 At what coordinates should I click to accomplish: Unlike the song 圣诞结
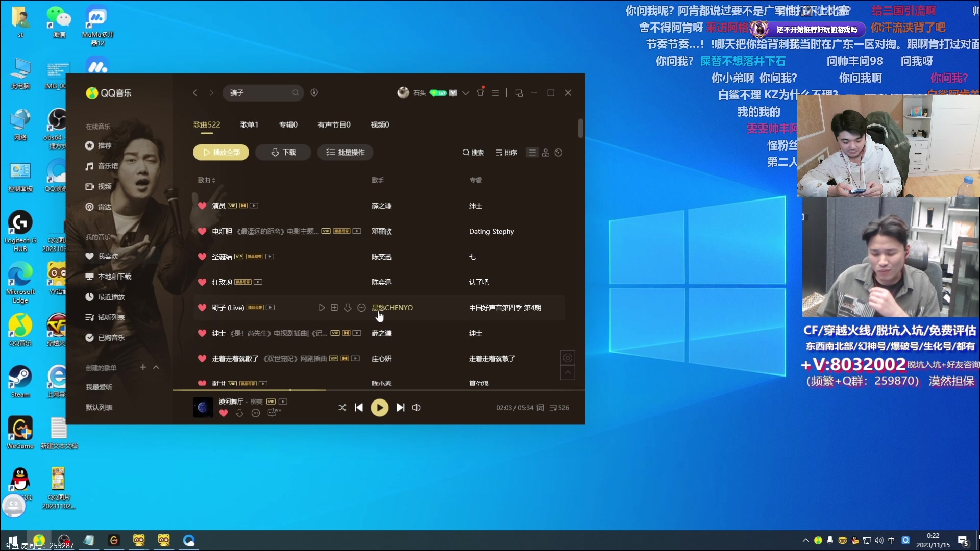coord(202,257)
